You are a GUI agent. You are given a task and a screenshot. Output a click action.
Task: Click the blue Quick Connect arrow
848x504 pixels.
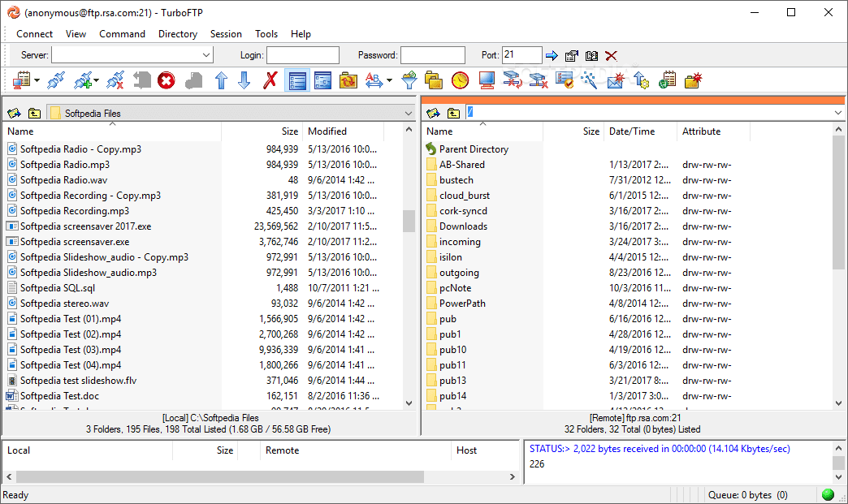[552, 56]
